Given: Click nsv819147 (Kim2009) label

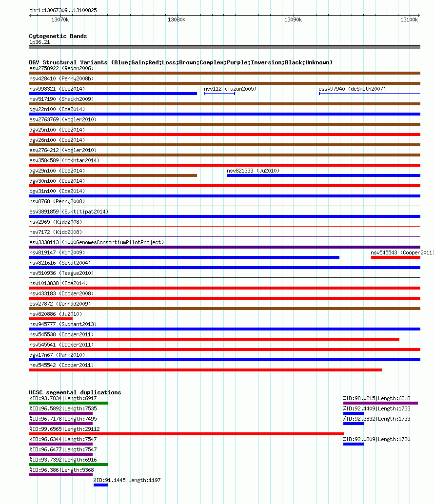Looking at the screenshot, I should 57,253.
